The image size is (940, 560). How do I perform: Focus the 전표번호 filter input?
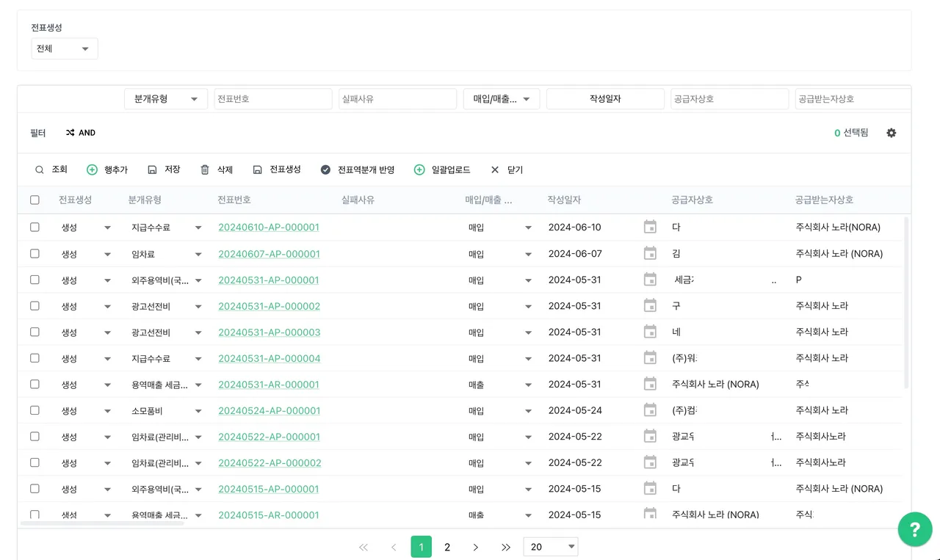pyautogui.click(x=273, y=98)
